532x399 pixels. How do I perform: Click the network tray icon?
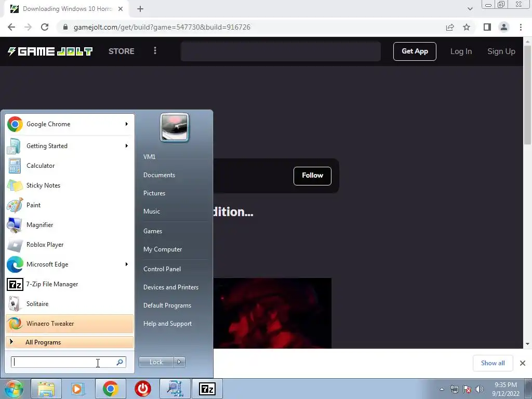454,389
